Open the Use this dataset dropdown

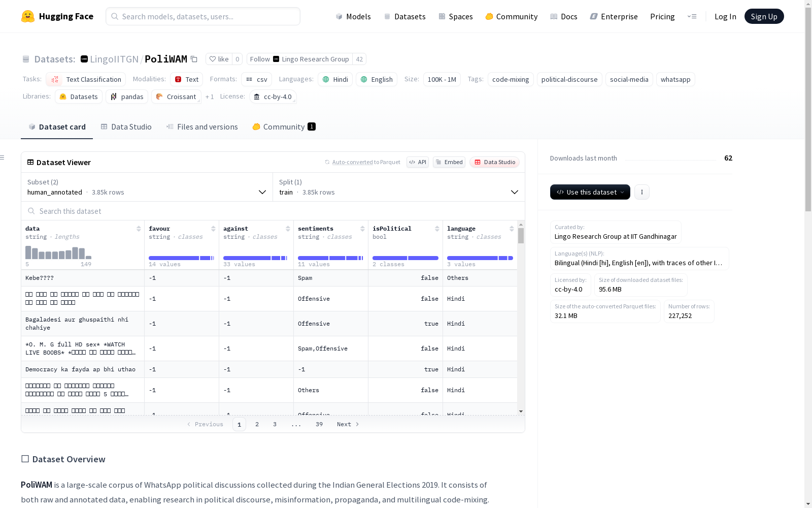click(x=590, y=192)
